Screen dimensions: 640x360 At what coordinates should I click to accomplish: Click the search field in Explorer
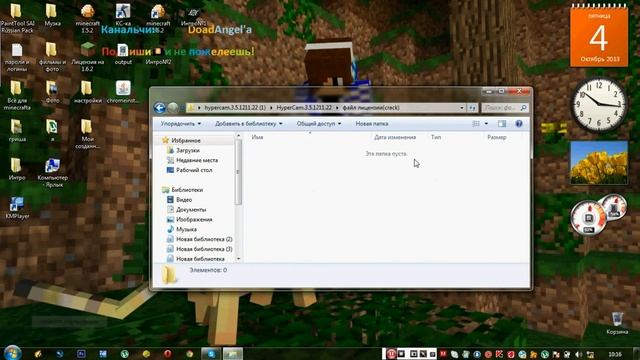point(504,108)
